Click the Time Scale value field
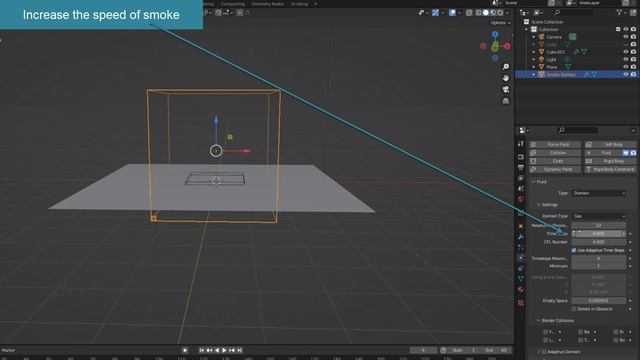 [599, 233]
